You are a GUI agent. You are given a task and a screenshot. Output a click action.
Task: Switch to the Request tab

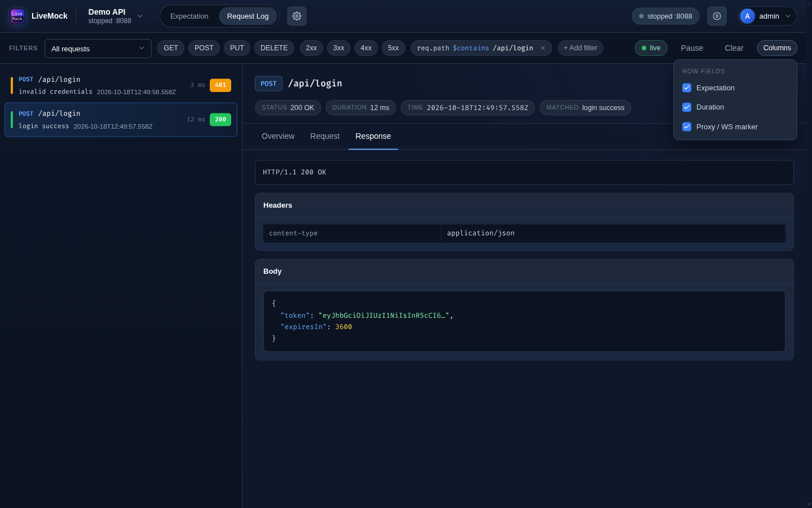click(x=325, y=137)
